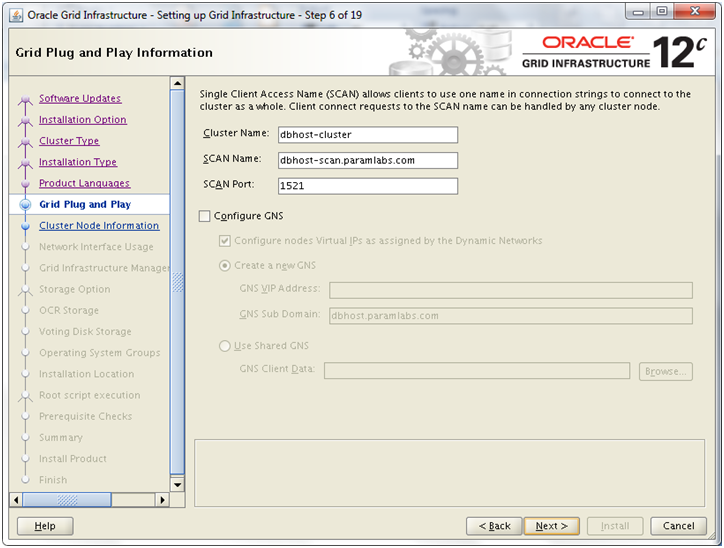This screenshot has width=724, height=548.
Task: Click the Install Product step
Action: tap(72, 459)
